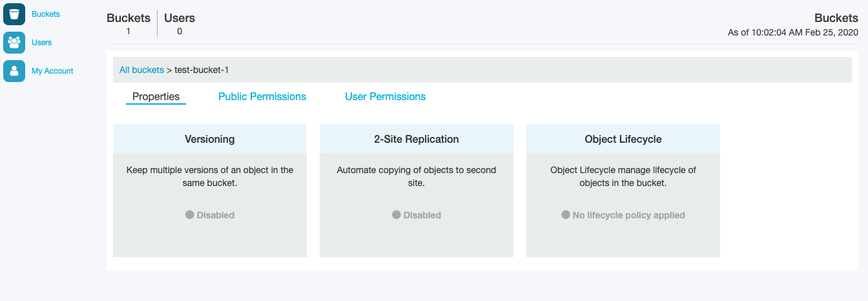Switch to the User Permissions tab
The image size is (868, 301).
tap(385, 97)
